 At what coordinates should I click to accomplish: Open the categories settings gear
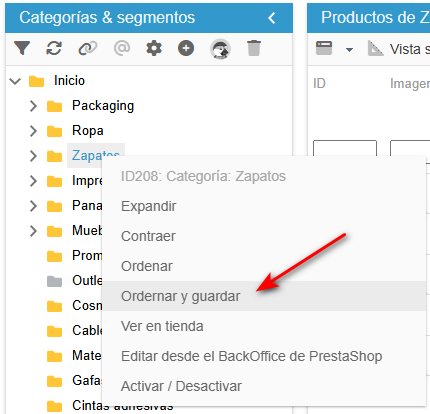point(154,49)
